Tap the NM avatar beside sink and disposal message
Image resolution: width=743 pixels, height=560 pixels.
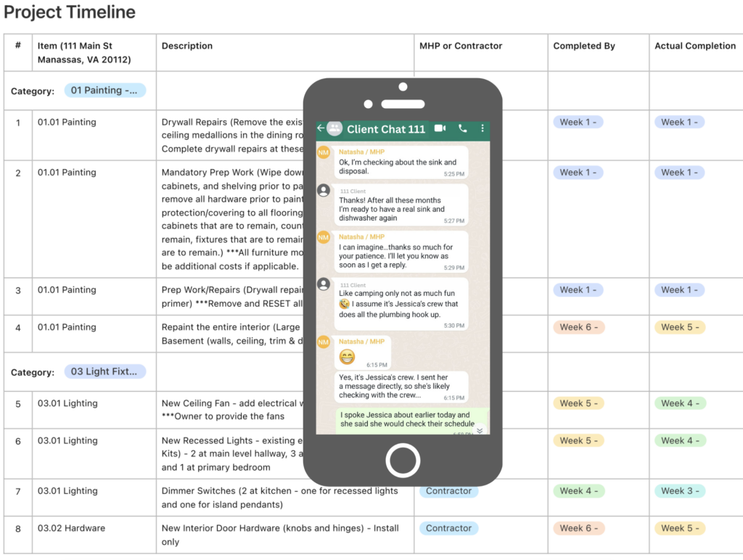click(x=324, y=152)
